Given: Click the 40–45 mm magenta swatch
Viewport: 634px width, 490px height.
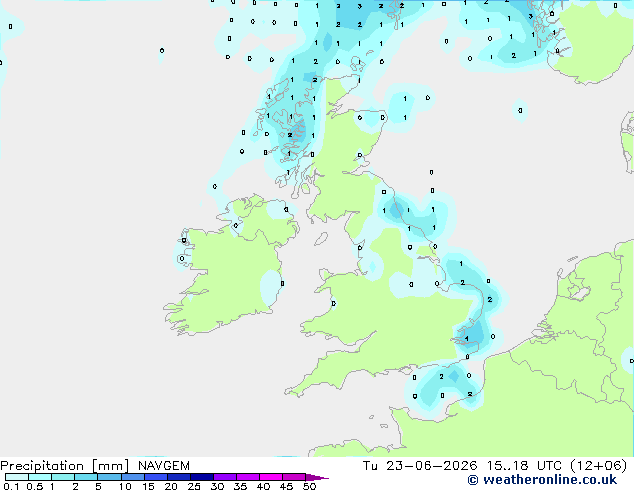Looking at the screenshot, I should (x=271, y=477).
